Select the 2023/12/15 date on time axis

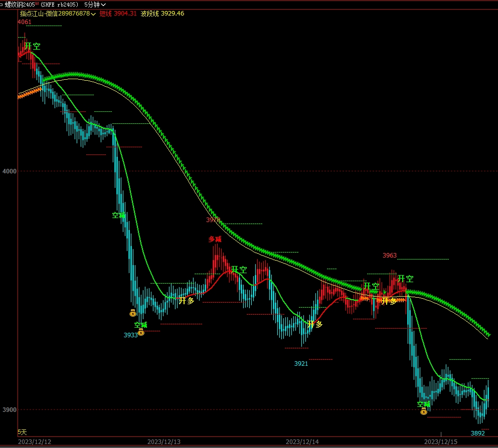(x=441, y=442)
